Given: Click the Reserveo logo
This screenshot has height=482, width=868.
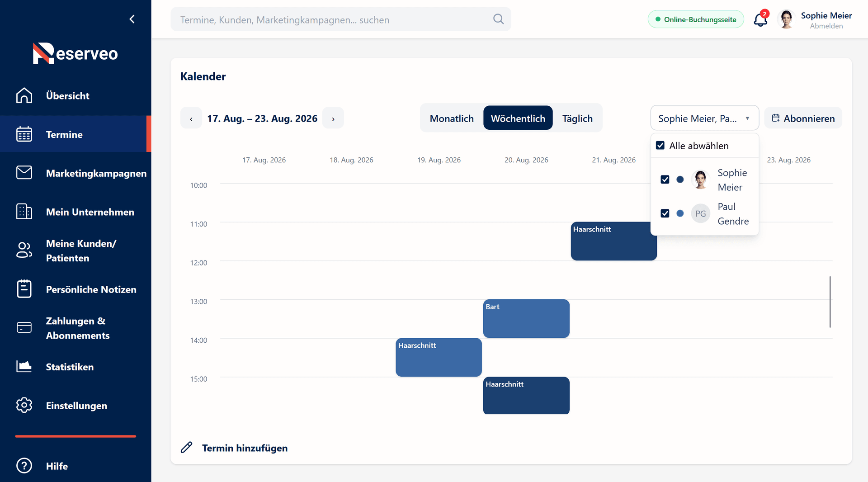Looking at the screenshot, I should tap(75, 53).
